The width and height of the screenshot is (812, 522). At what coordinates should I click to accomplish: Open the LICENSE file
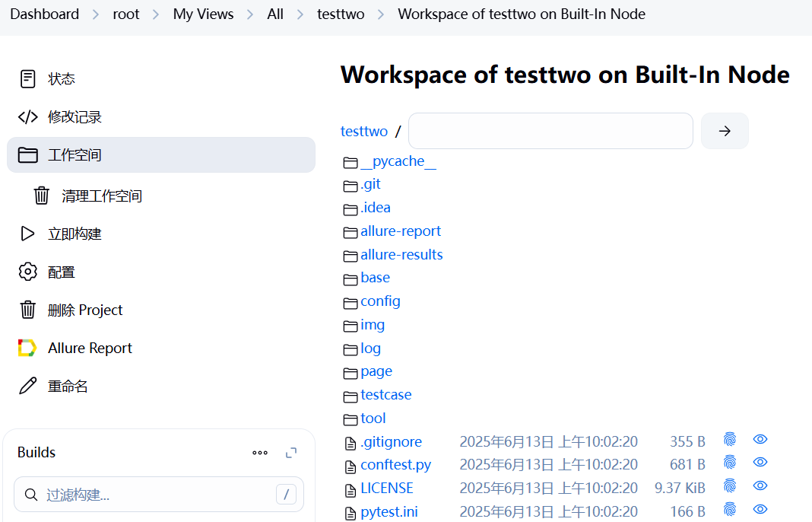[x=387, y=489]
